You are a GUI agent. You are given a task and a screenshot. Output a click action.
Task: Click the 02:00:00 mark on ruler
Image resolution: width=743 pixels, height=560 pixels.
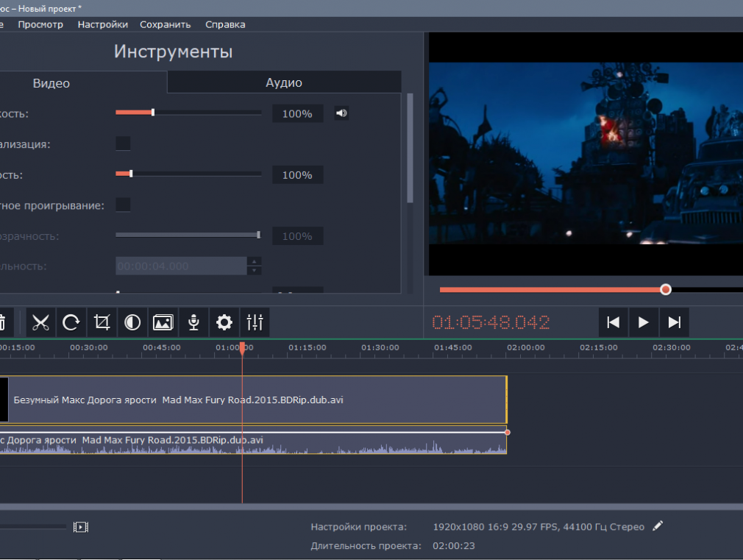click(x=525, y=347)
